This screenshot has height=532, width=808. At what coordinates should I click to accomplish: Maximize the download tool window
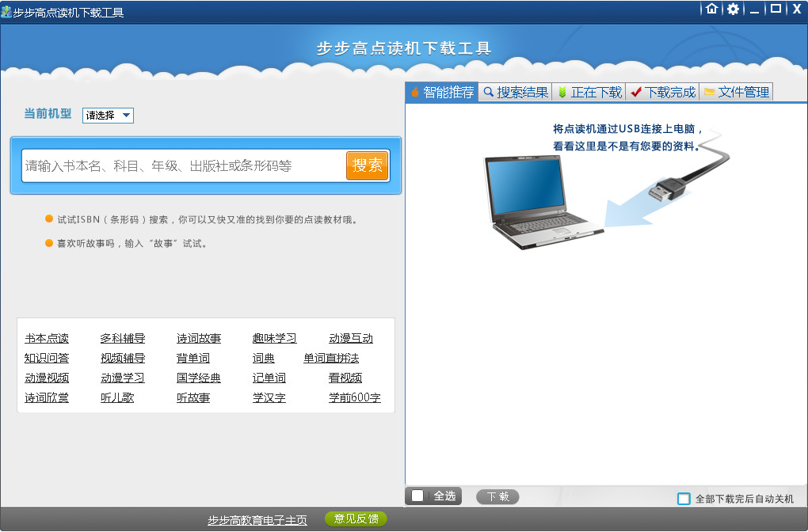pos(776,8)
